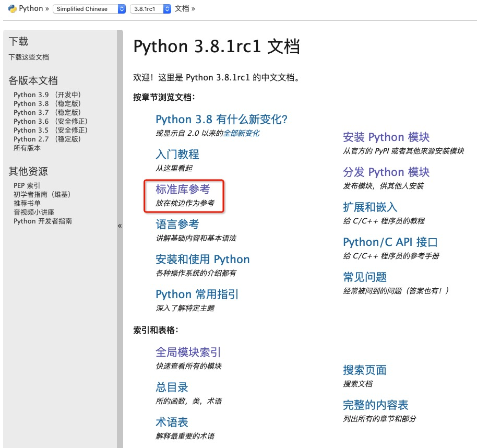Open the 3.8.1rc1 version dropdown
Viewport: 477px width, 448px height.
tap(151, 9)
